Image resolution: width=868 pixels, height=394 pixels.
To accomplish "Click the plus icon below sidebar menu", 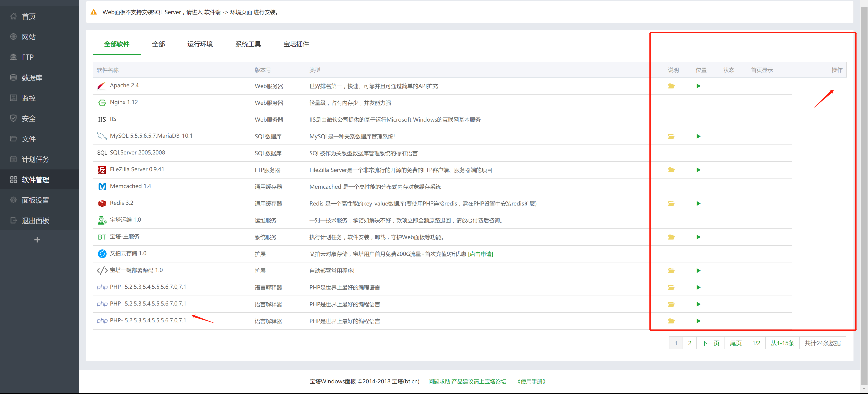I will click(37, 240).
